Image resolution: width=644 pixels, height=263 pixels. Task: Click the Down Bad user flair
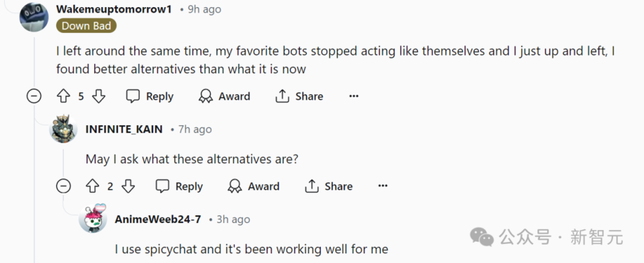coord(86,26)
